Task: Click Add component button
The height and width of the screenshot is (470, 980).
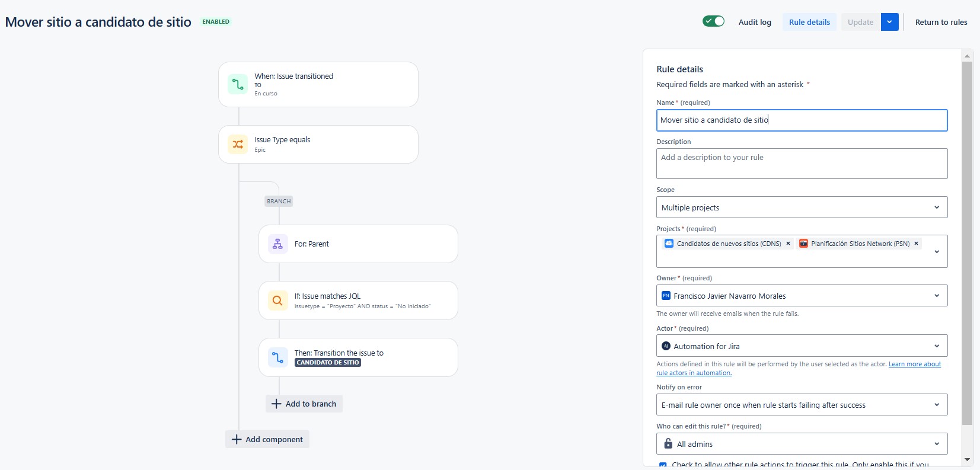Action: (267, 439)
